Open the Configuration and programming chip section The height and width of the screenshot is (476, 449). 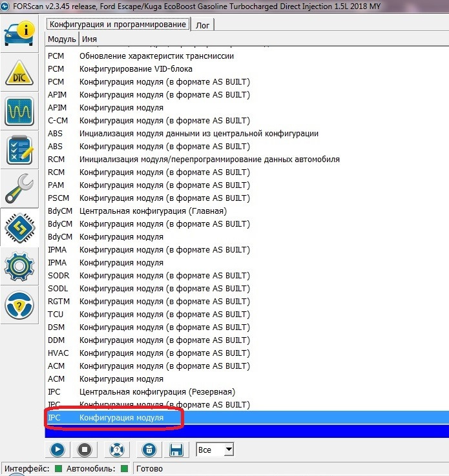click(x=19, y=227)
